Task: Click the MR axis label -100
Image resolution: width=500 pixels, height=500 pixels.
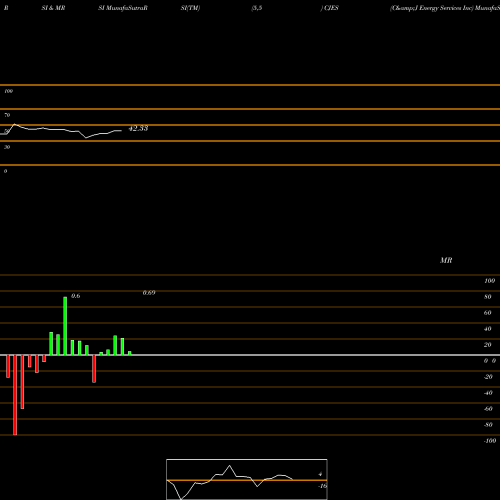Action: (490, 441)
